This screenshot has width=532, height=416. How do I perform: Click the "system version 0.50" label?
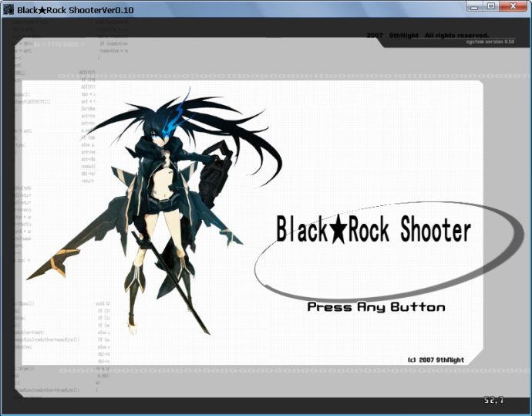coord(490,42)
